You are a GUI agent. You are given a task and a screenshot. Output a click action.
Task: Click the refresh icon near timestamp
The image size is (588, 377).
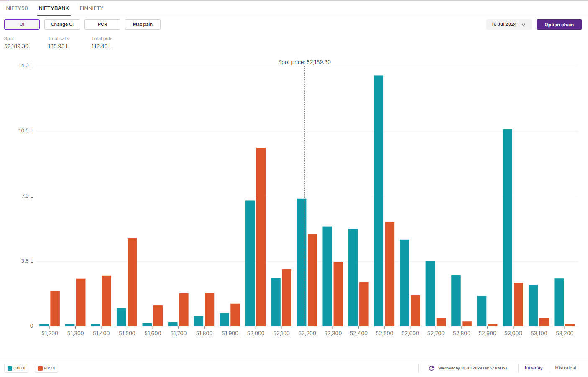[432, 368]
